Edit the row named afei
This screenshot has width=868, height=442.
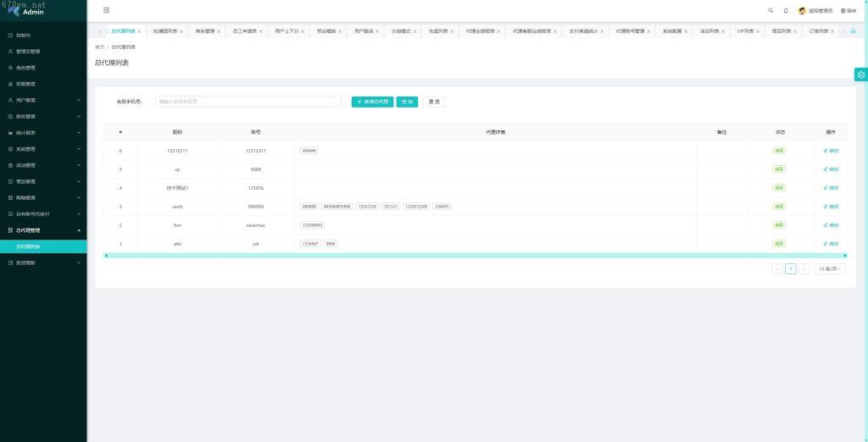pyautogui.click(x=831, y=243)
